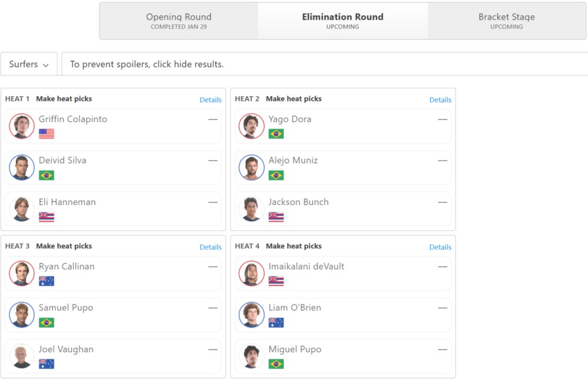Image resolution: width=588 pixels, height=379 pixels.
Task: Select Imaikalani deVault's avatar
Action: 252,273
